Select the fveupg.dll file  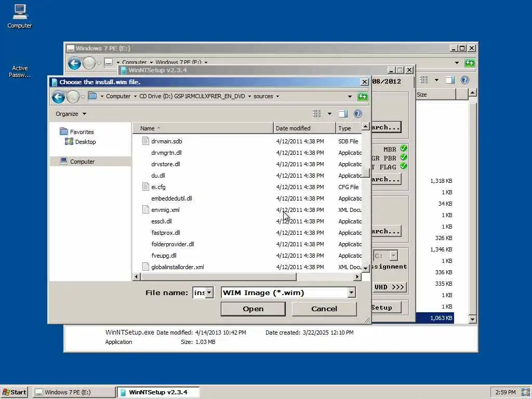pos(164,256)
